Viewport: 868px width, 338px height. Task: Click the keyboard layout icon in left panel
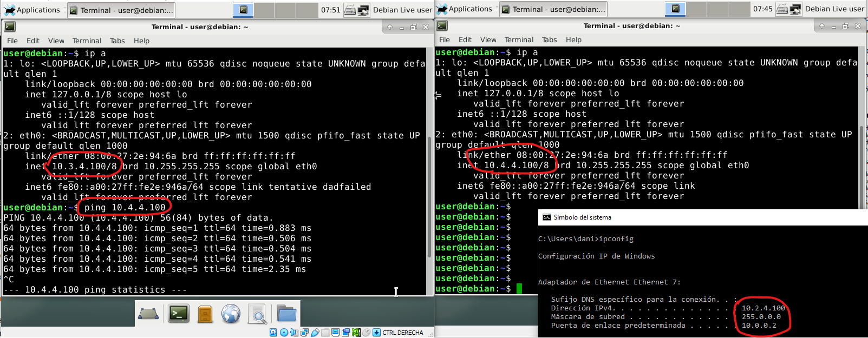click(350, 10)
